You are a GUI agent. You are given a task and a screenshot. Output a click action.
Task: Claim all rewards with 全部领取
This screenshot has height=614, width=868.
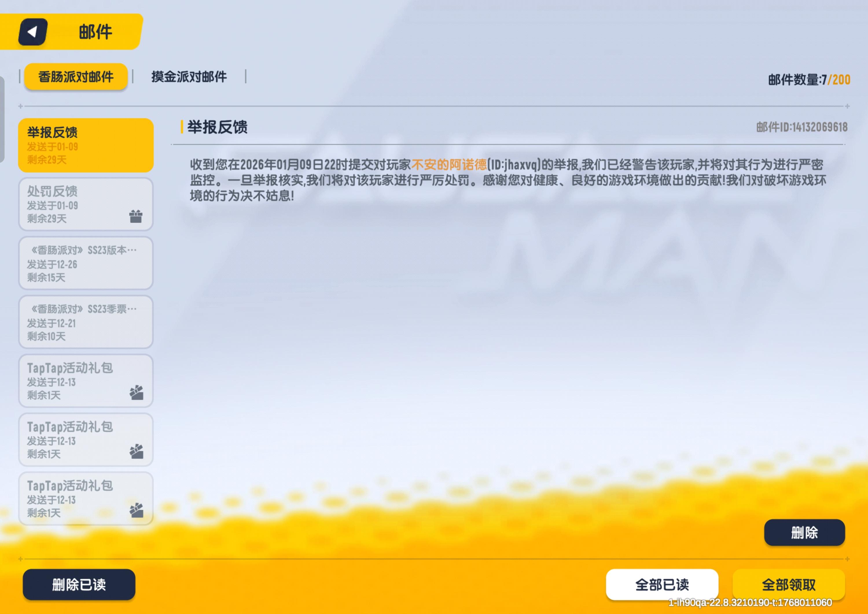(x=788, y=584)
